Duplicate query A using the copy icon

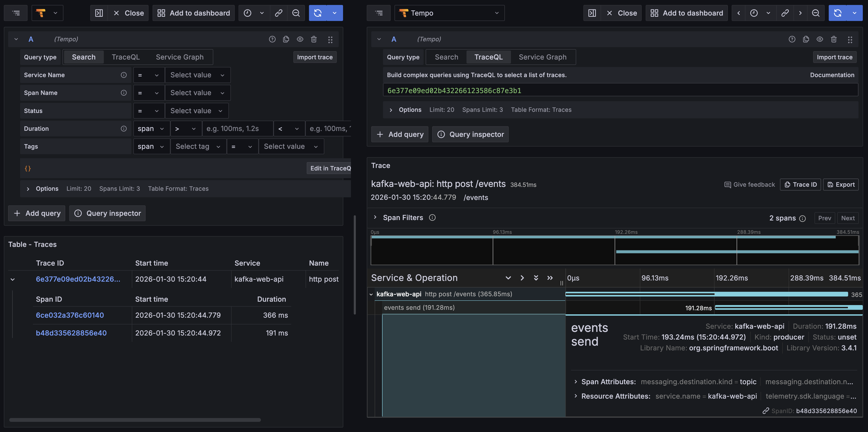286,39
